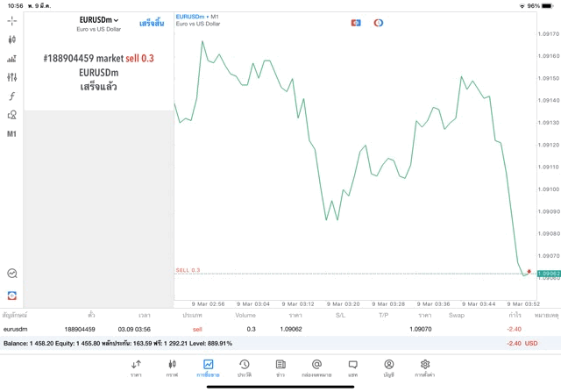Tap the red marker at chart line end
The height and width of the screenshot is (392, 561).
(x=529, y=272)
